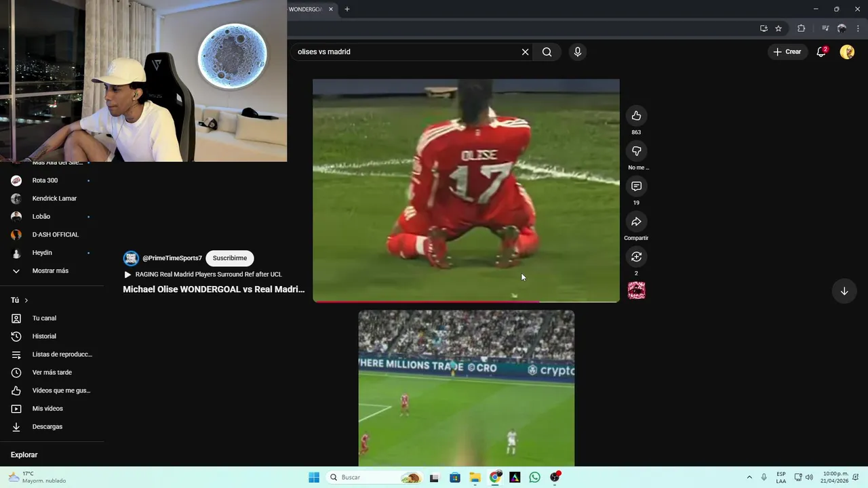Start voice search with the microphone
Image resolution: width=868 pixels, height=488 pixels.
tap(578, 52)
